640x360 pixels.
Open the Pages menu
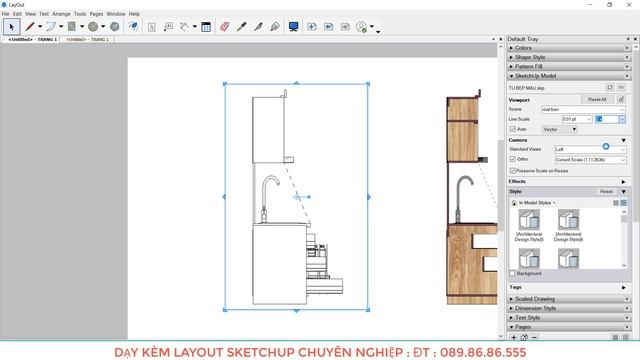96,14
